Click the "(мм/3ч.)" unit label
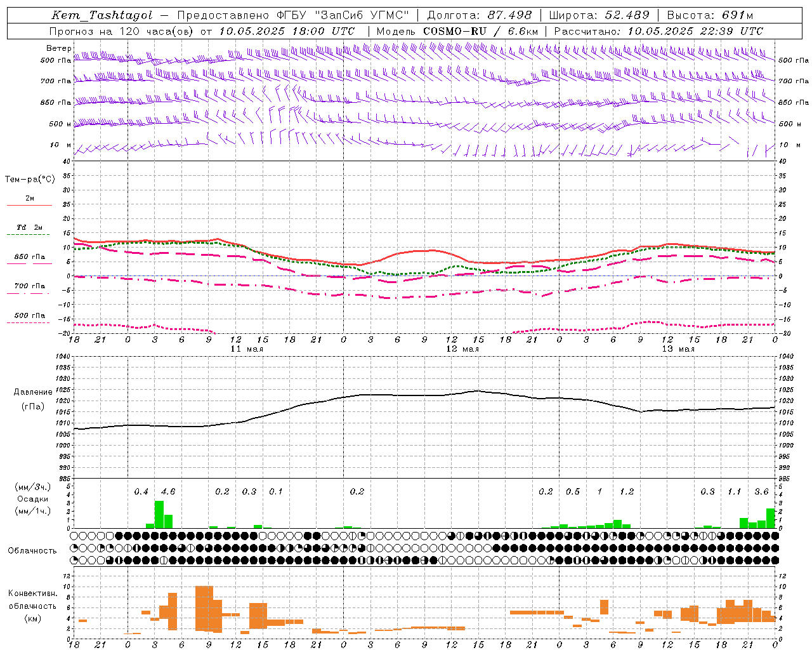The height and width of the screenshot is (650, 812). pos(33,487)
